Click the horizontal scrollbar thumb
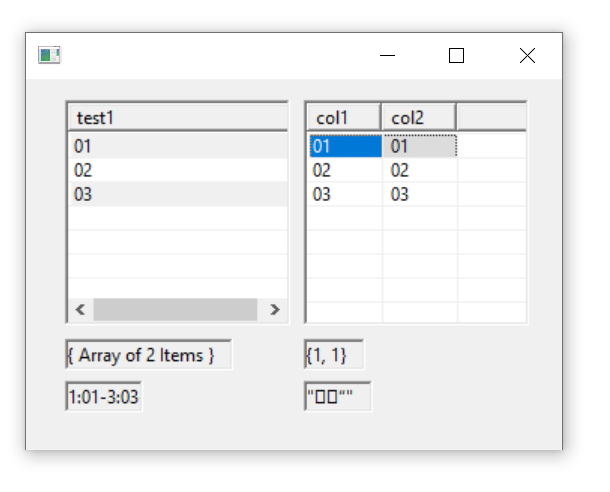Image resolution: width=610 pixels, height=492 pixels. [x=175, y=309]
